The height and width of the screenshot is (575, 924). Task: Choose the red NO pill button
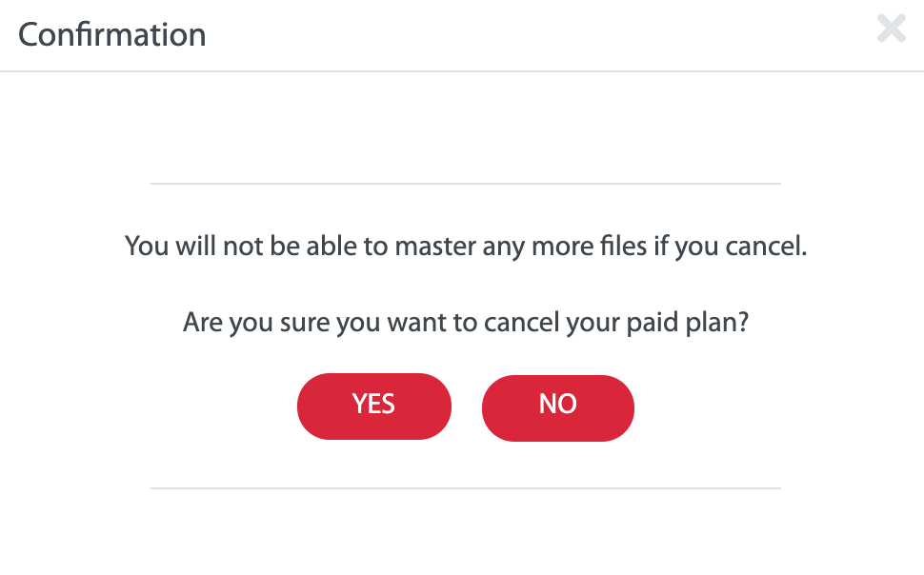pos(558,407)
